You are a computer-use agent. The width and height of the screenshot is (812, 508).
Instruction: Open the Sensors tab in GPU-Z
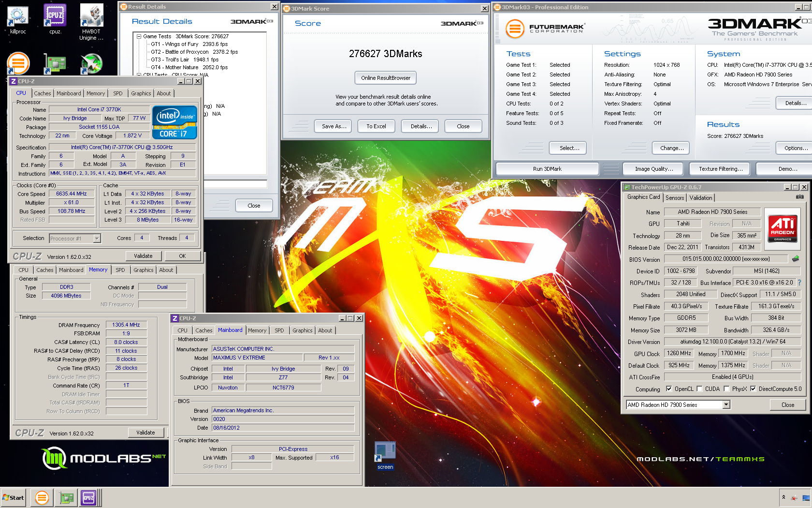pos(675,198)
